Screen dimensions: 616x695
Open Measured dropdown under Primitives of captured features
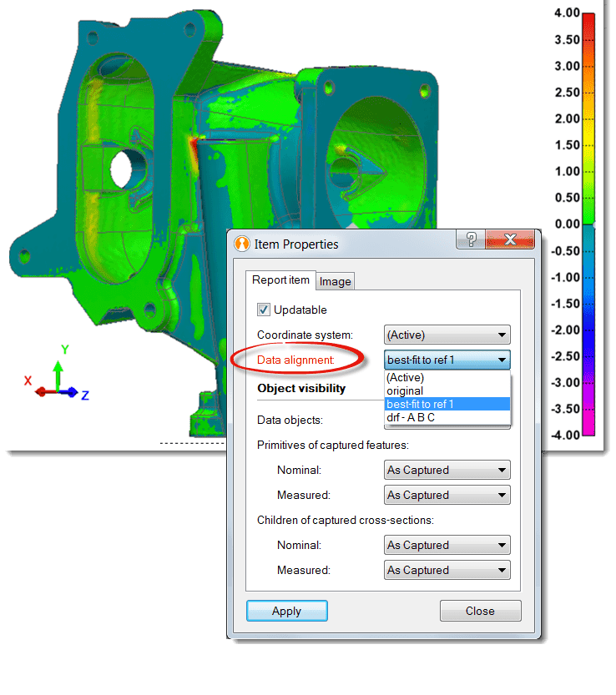[447, 496]
